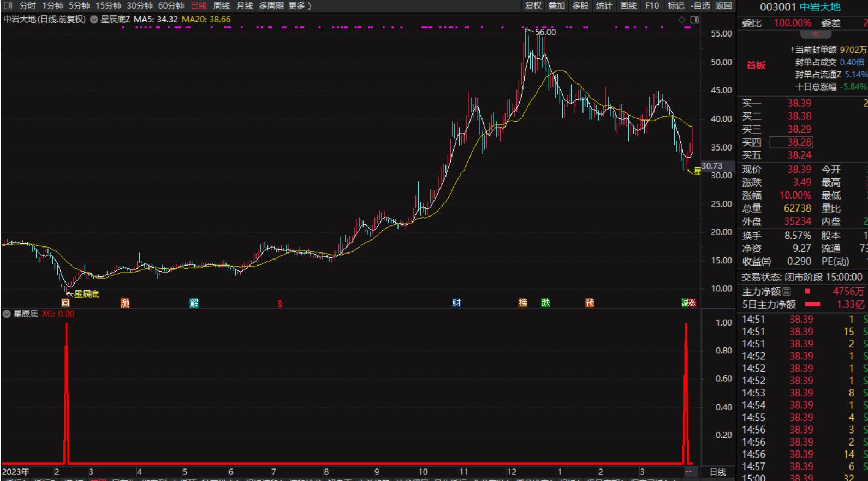Viewport: 868px width, 481px height.
Task: Click the 56.00 high price label
Action: click(545, 32)
